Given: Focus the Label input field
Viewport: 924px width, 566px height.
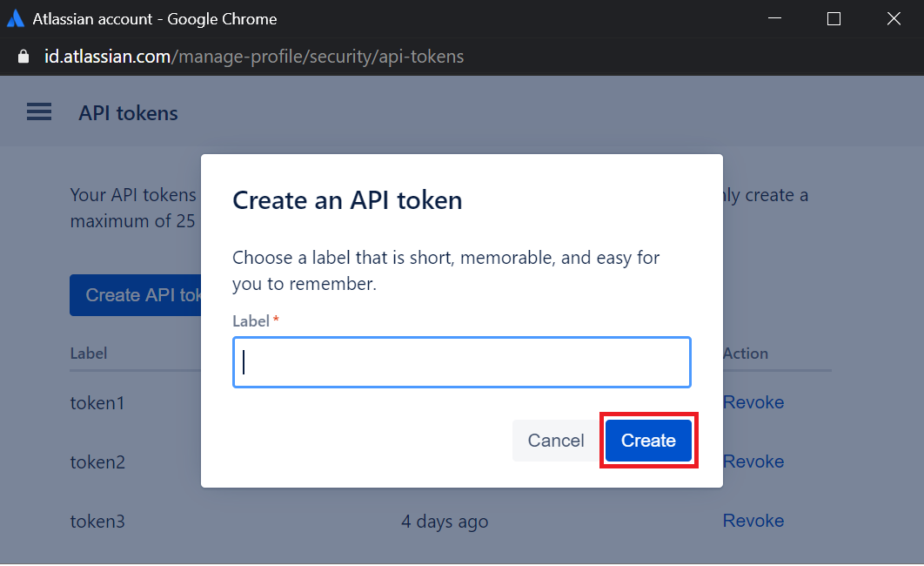Looking at the screenshot, I should (x=462, y=362).
